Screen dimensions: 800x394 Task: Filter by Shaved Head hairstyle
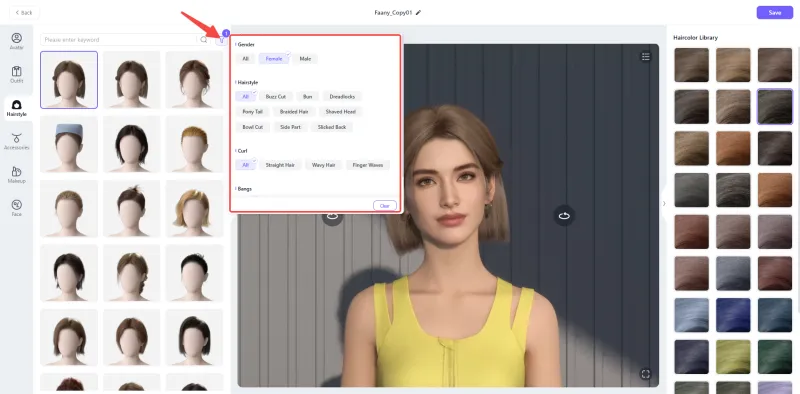pos(340,112)
